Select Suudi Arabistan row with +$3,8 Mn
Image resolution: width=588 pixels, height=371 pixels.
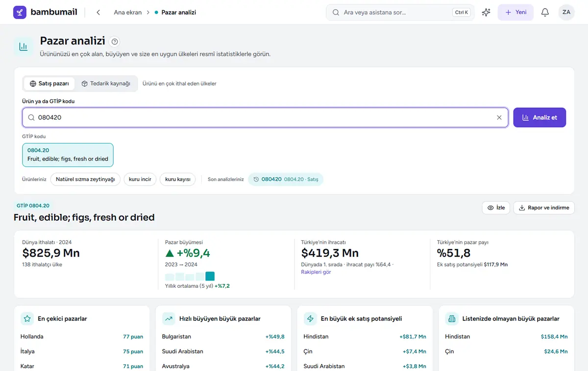tap(365, 366)
